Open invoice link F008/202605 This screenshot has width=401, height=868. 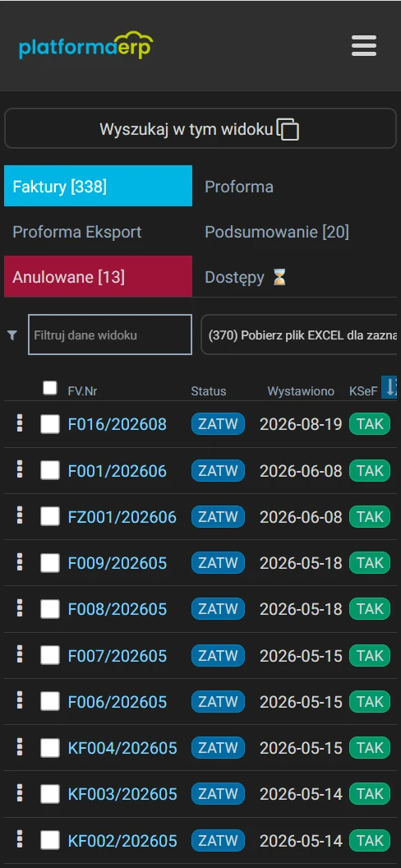pos(118,609)
